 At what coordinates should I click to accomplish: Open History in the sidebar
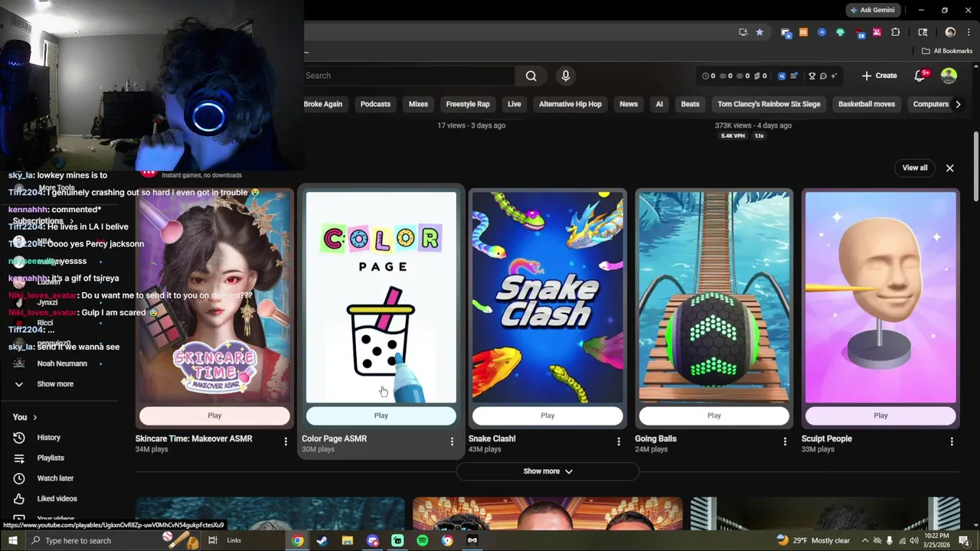pos(48,438)
